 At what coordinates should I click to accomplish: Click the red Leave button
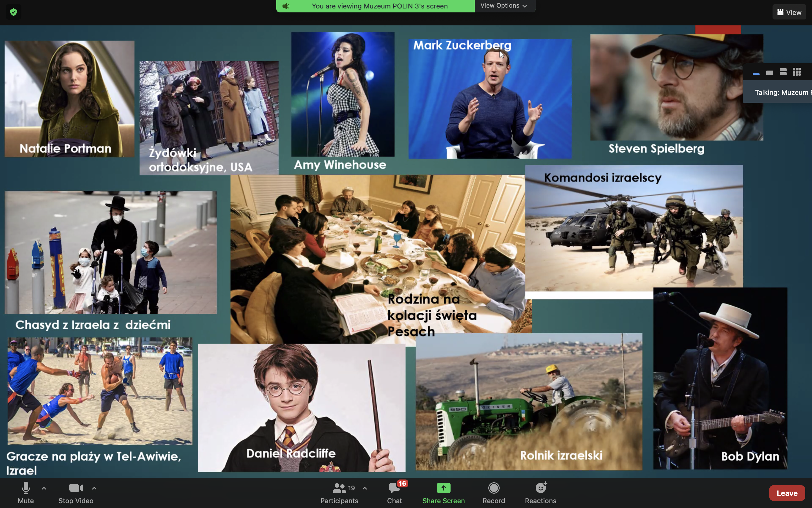tap(787, 493)
